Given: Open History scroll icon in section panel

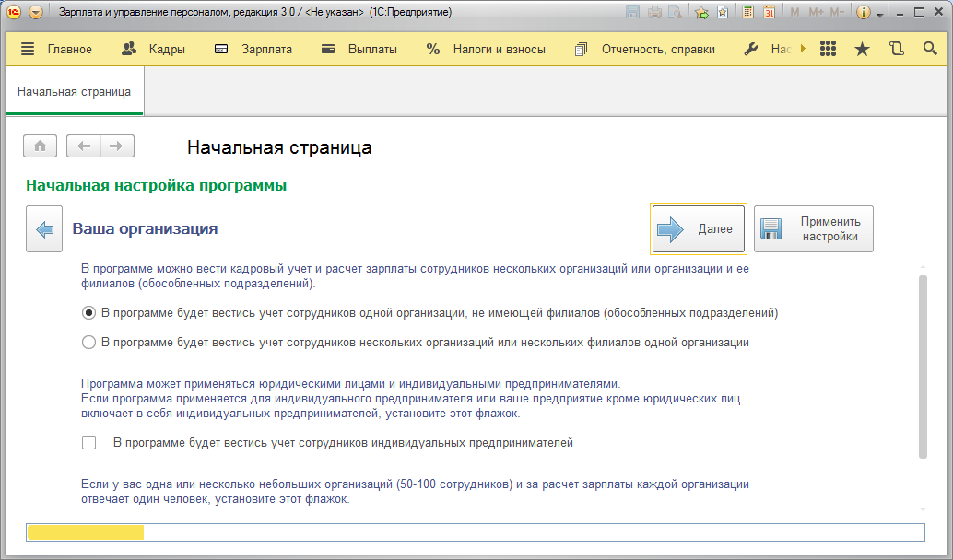Looking at the screenshot, I should pyautogui.click(x=896, y=50).
